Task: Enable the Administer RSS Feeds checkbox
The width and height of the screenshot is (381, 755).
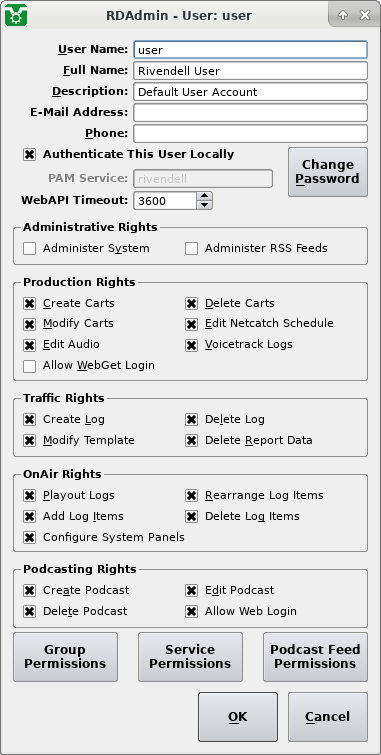Action: pyautogui.click(x=192, y=248)
